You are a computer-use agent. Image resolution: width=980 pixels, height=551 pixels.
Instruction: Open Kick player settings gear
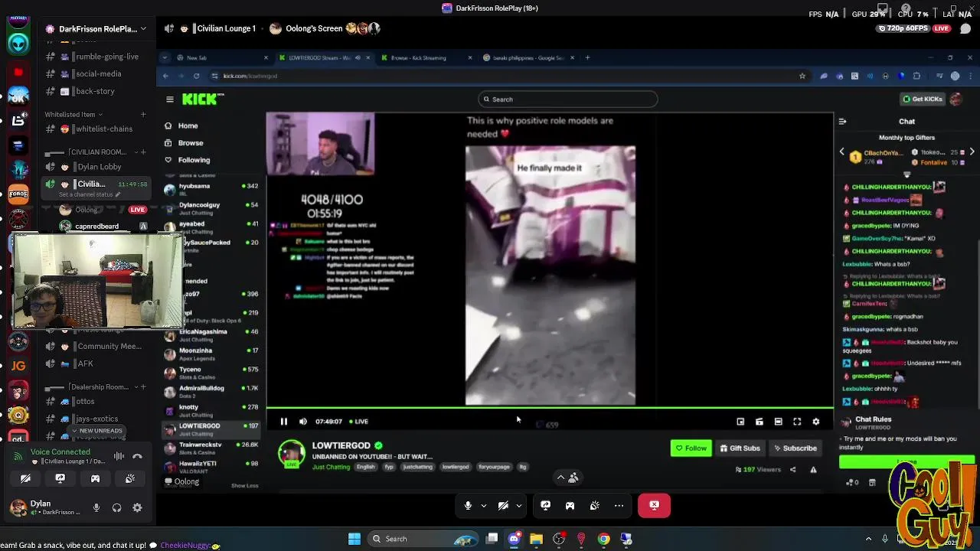[x=816, y=422]
